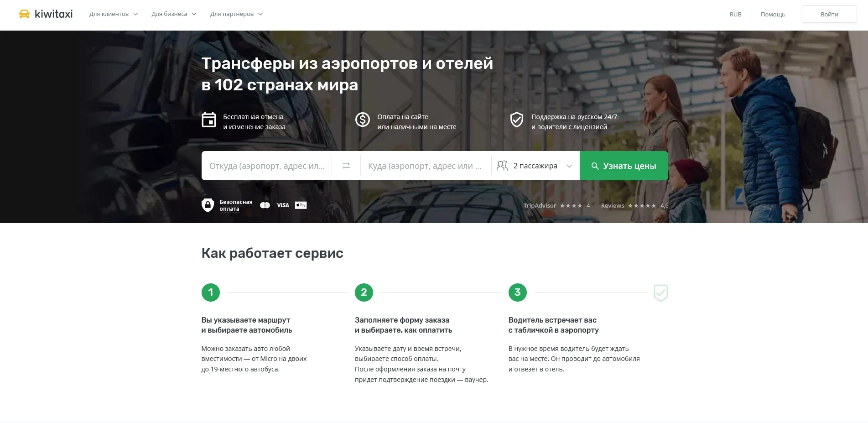Click the swap origin/destination arrows icon
Viewport: 868px width, 423px height.
coord(346,166)
